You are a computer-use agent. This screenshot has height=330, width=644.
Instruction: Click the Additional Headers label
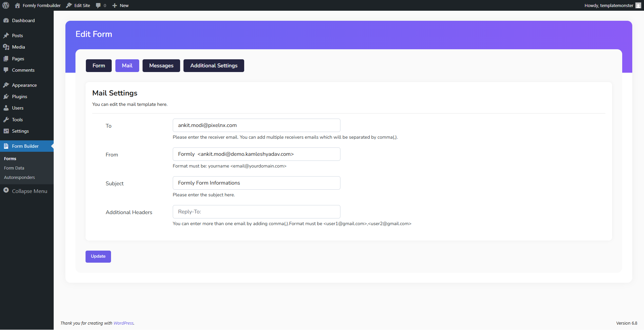pyautogui.click(x=129, y=212)
